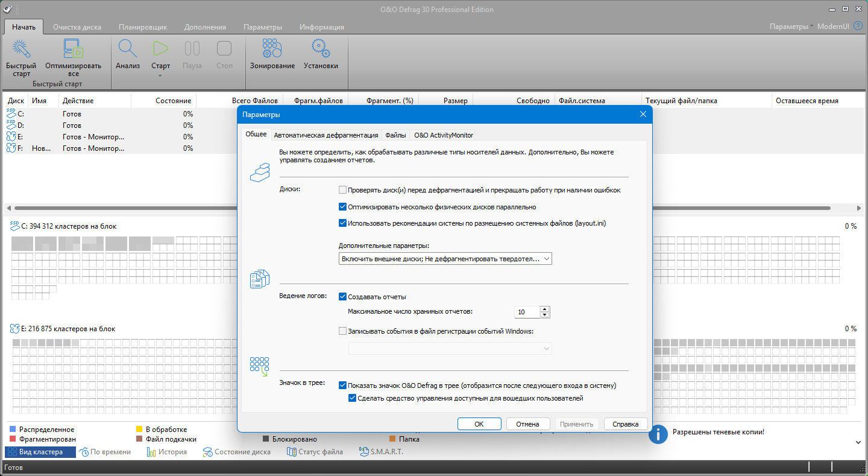
Task: Open the S.M.A.R.T. view
Action: 381,452
